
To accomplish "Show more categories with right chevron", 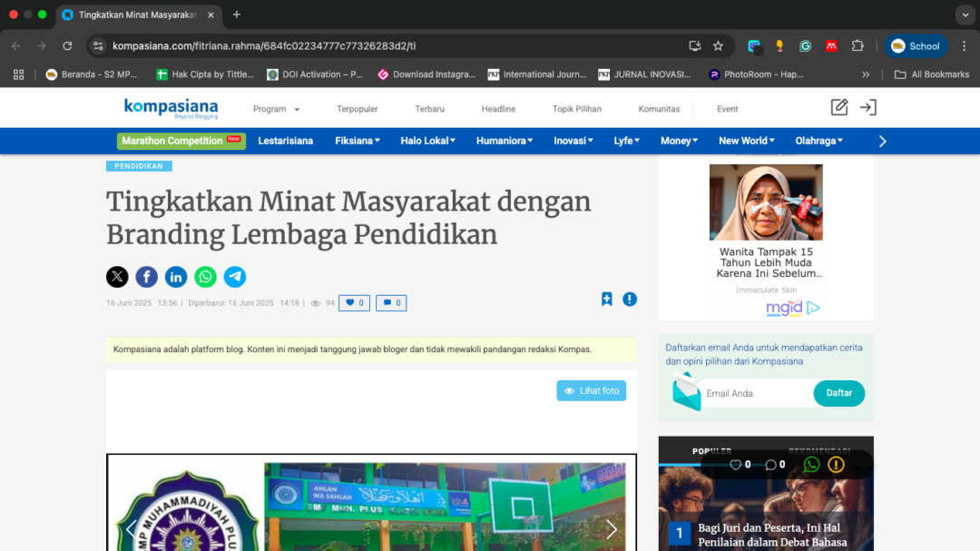I will (x=883, y=142).
